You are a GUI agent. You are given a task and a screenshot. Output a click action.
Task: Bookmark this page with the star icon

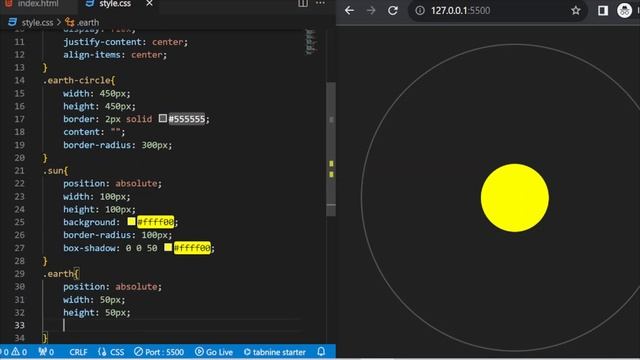tap(576, 11)
